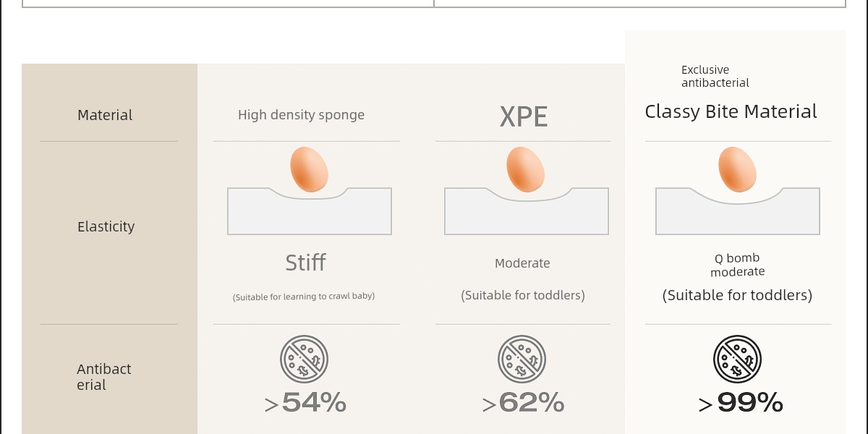Click the Suitable for learning to crawl baby note
This screenshot has height=434, width=868.
(304, 297)
